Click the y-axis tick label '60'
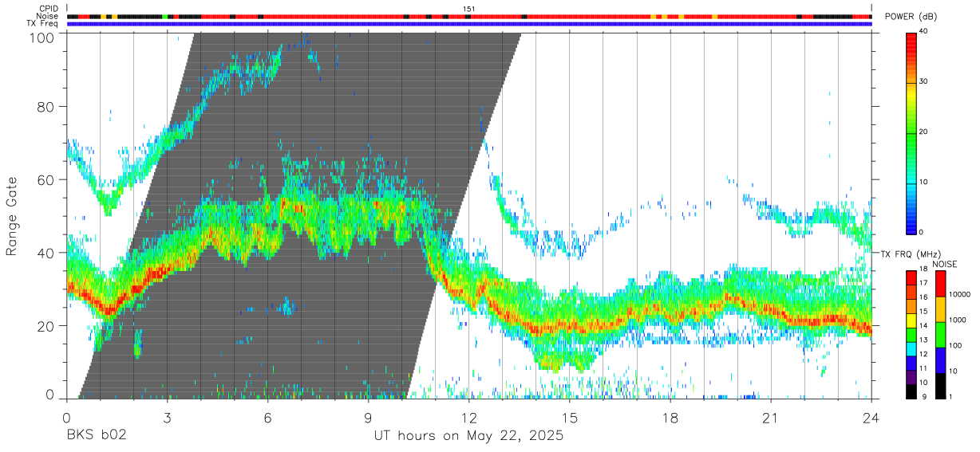The width and height of the screenshot is (980, 452). pos(45,179)
